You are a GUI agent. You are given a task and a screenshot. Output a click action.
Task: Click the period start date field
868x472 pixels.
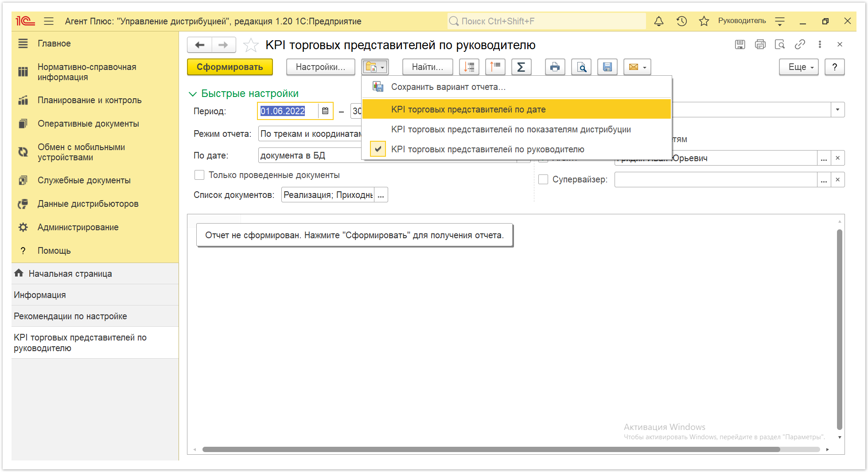[x=288, y=111]
